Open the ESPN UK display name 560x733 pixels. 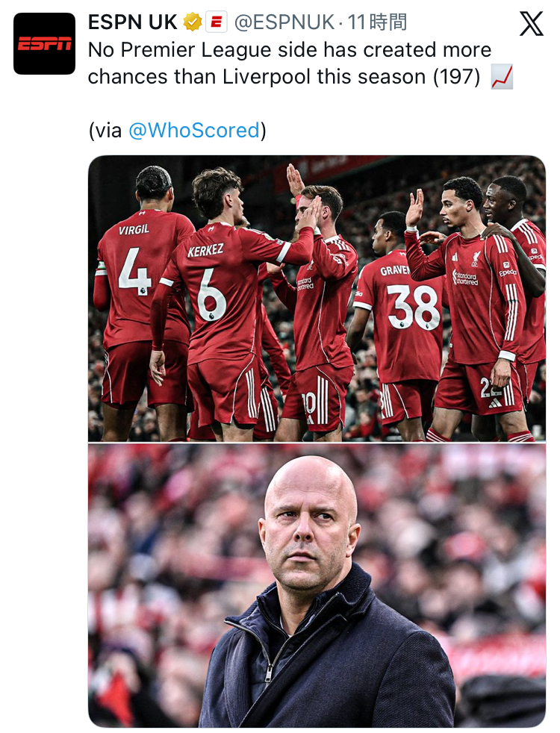click(133, 22)
